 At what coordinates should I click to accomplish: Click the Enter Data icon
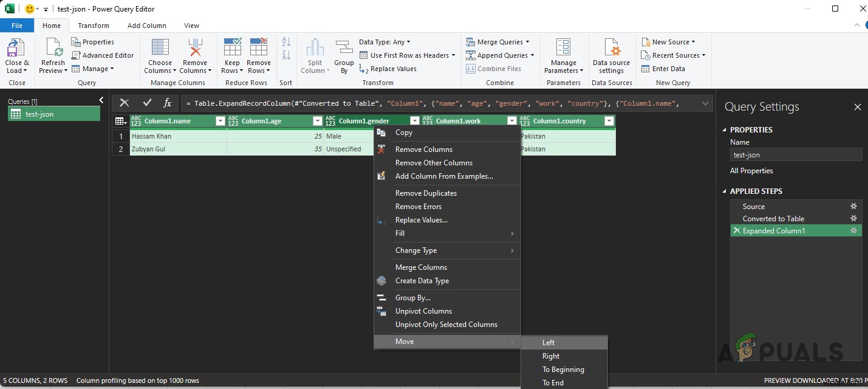tap(668, 68)
